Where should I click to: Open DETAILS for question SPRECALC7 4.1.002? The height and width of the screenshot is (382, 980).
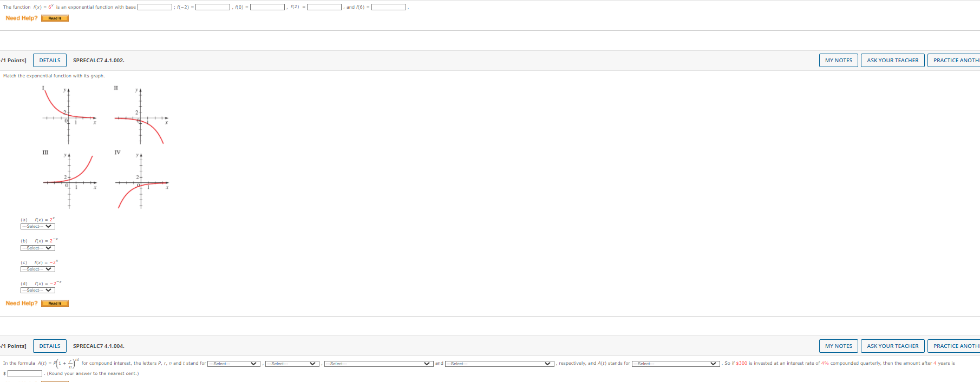click(x=50, y=61)
